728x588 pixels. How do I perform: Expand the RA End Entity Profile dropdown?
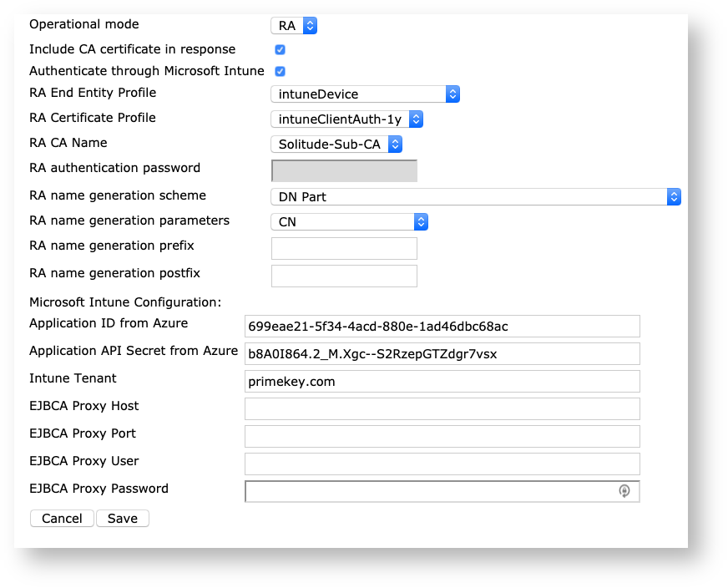(366, 94)
